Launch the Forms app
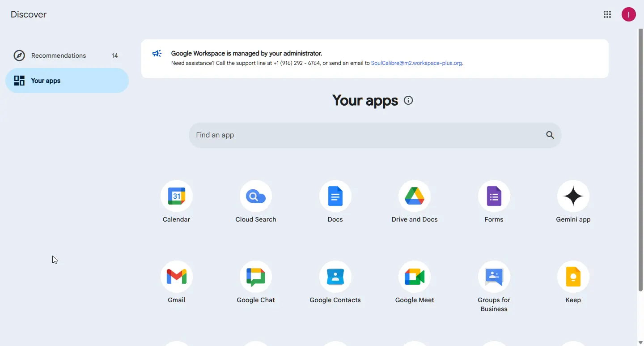 tap(494, 196)
